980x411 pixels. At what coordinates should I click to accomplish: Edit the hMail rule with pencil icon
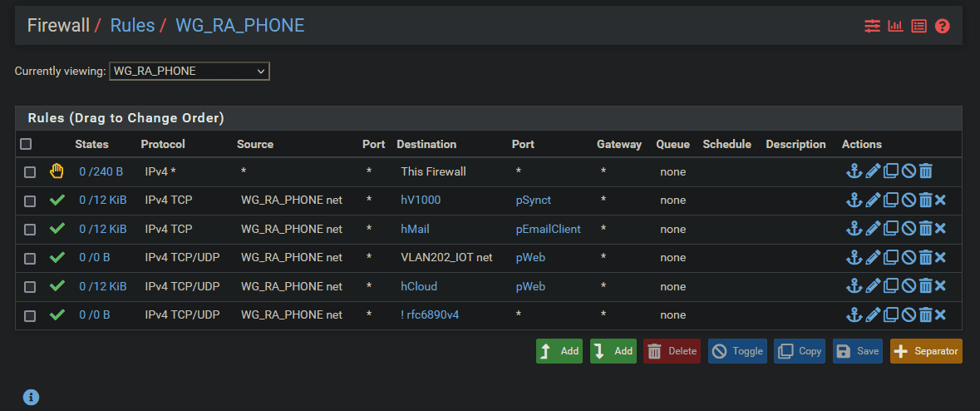point(872,229)
